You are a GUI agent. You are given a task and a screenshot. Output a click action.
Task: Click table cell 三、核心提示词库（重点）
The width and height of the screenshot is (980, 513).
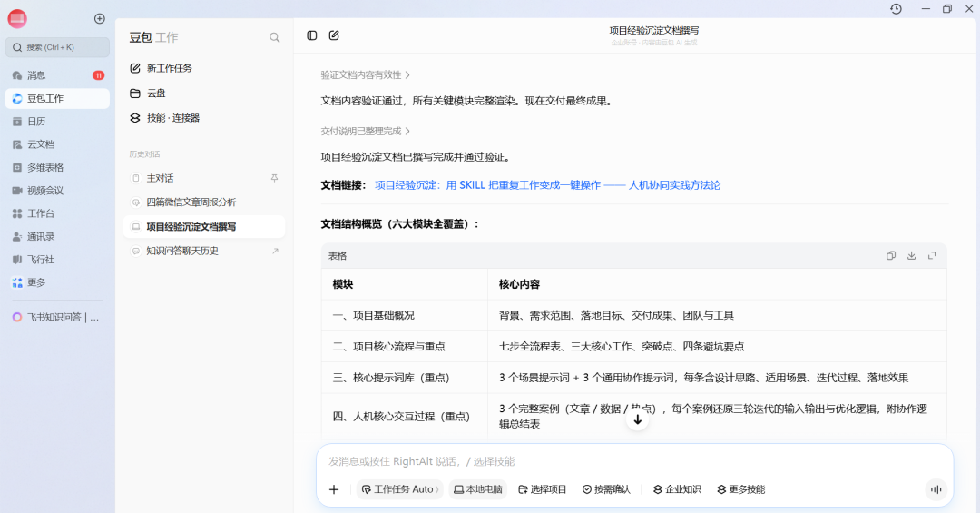[x=405, y=378]
